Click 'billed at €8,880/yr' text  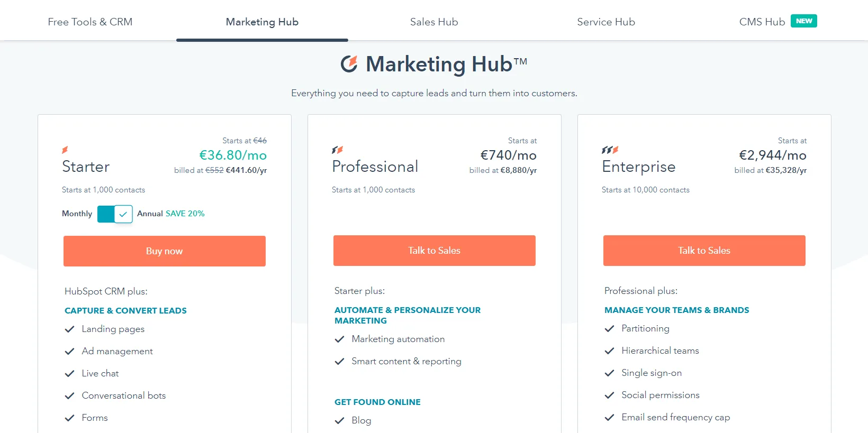pos(503,170)
